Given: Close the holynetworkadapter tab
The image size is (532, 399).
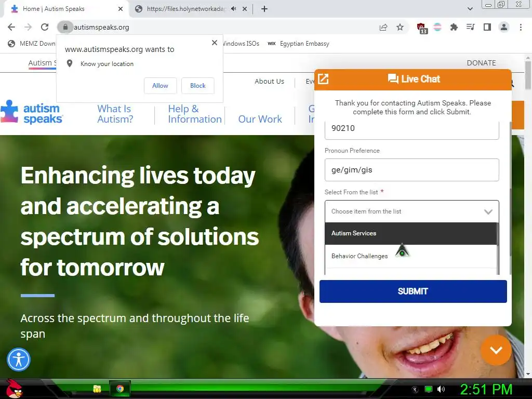Looking at the screenshot, I should (245, 9).
